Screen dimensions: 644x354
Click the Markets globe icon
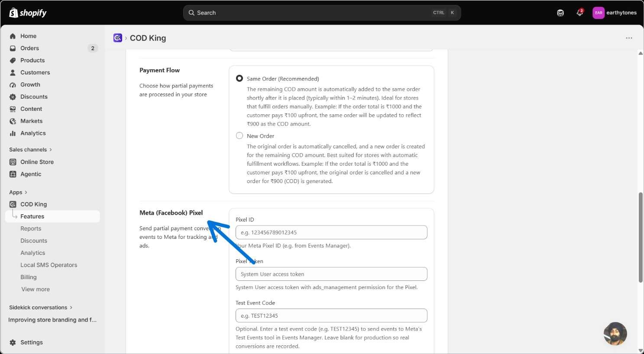[x=13, y=121]
